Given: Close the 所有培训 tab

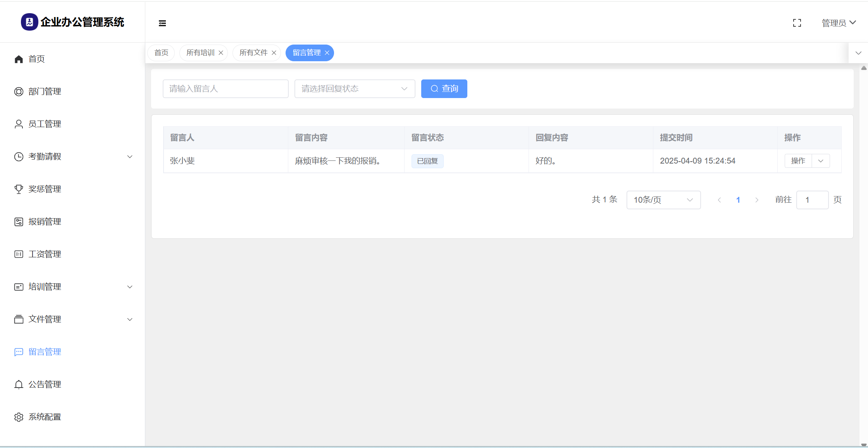Looking at the screenshot, I should [221, 53].
